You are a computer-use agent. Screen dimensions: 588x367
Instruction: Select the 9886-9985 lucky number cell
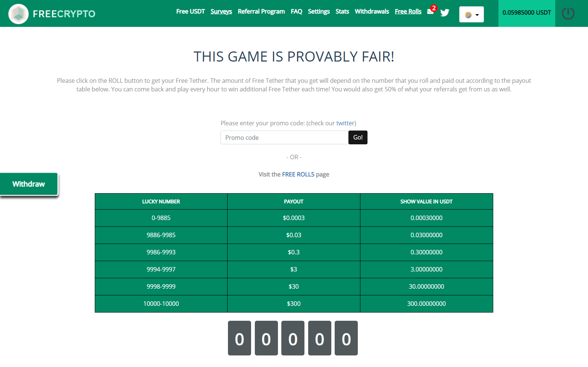pos(161,235)
